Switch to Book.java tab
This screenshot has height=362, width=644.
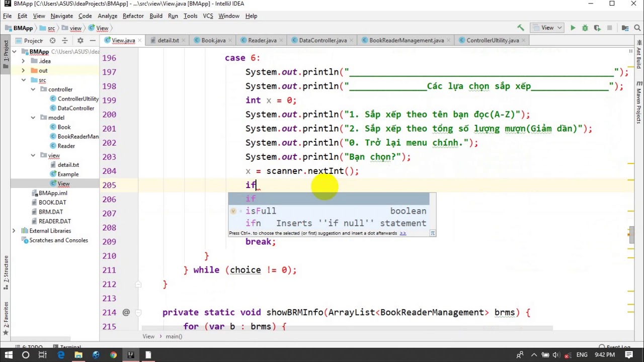tap(213, 40)
